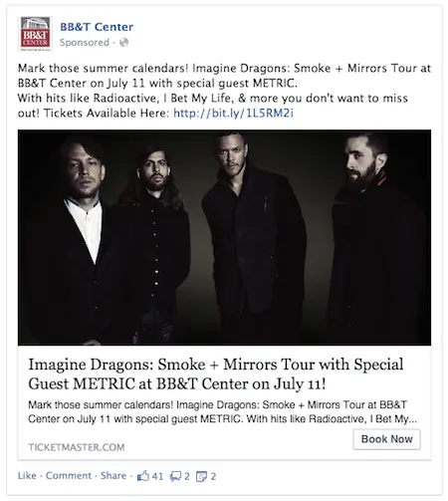This screenshot has height=501, width=448.
Task: Click the Share link
Action: coord(113,475)
